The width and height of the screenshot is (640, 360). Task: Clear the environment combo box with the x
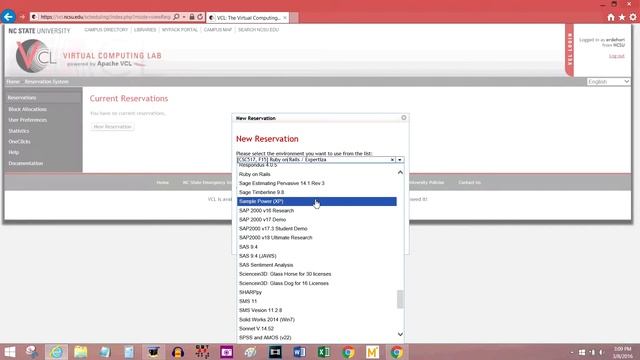click(392, 160)
